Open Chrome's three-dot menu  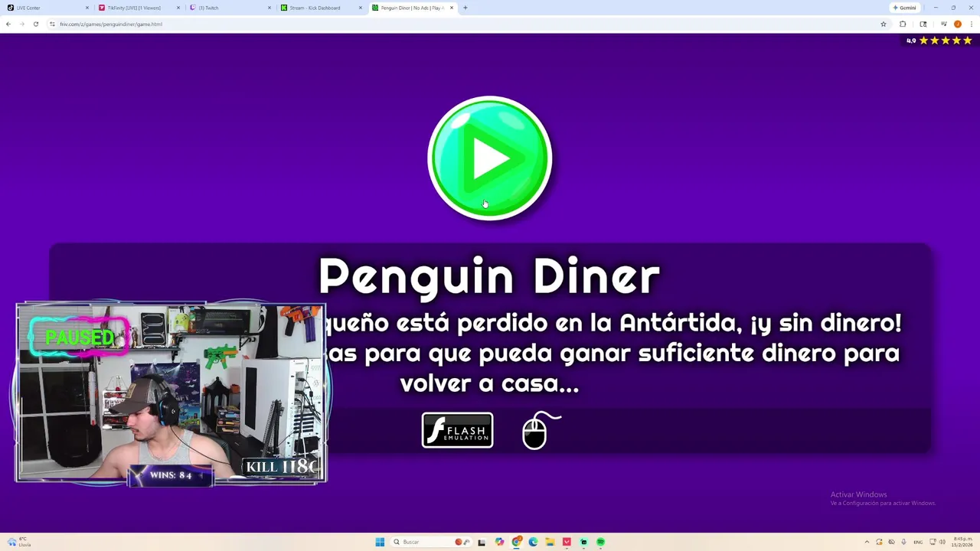(x=972, y=24)
